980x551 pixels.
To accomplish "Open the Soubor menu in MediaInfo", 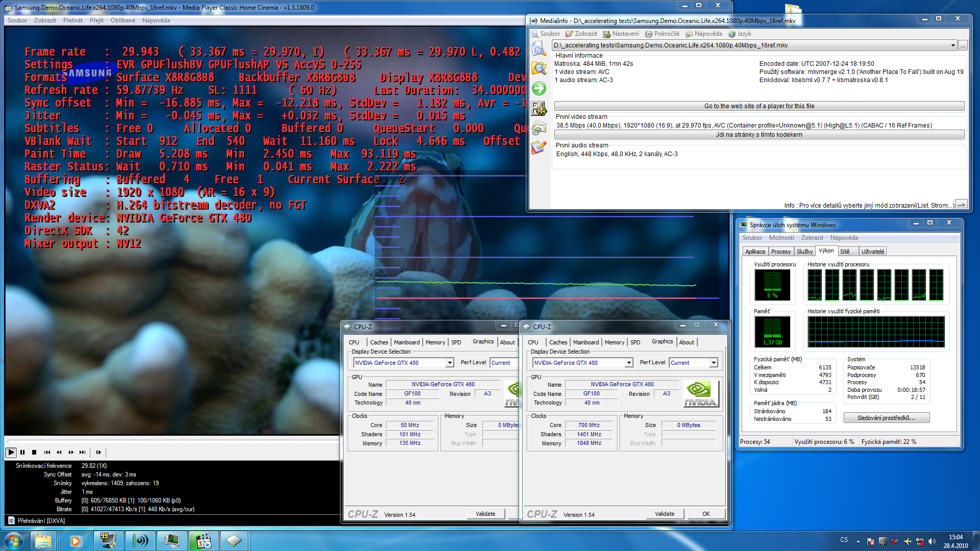I will 545,34.
